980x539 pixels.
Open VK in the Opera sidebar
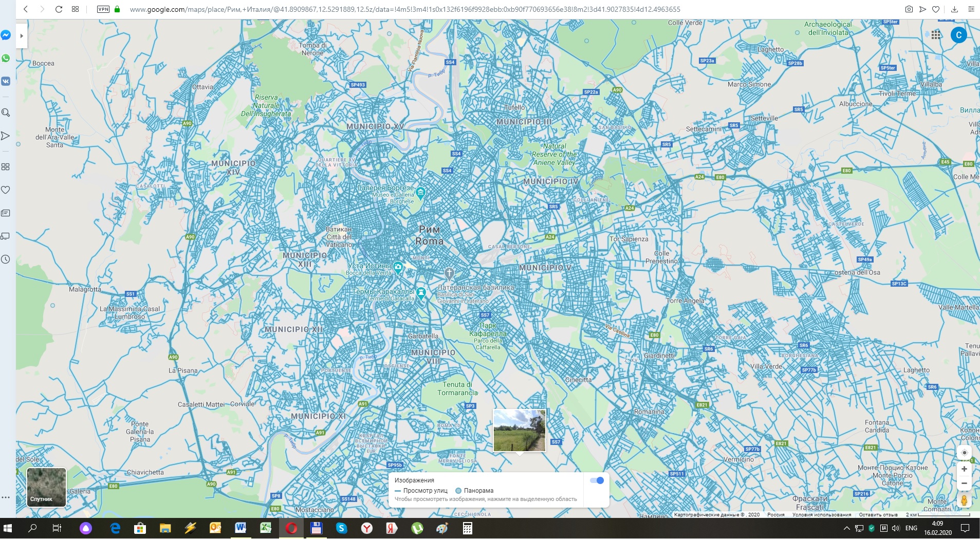6,81
